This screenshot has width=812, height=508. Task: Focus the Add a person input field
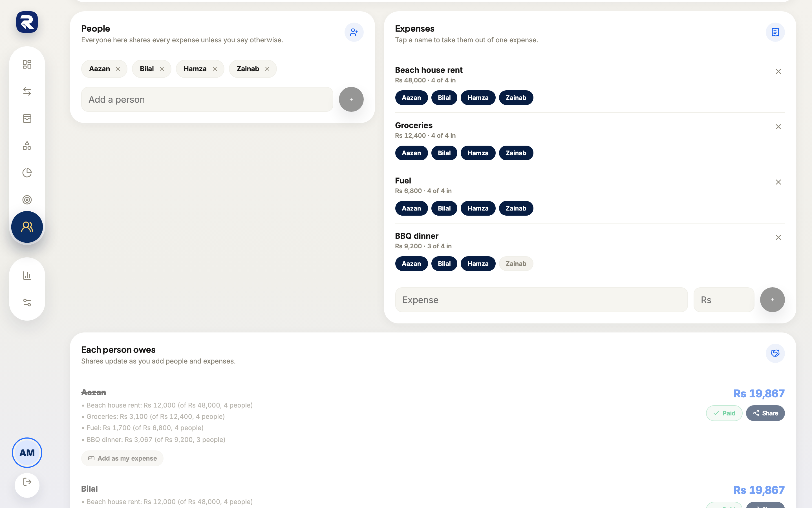pyautogui.click(x=207, y=99)
